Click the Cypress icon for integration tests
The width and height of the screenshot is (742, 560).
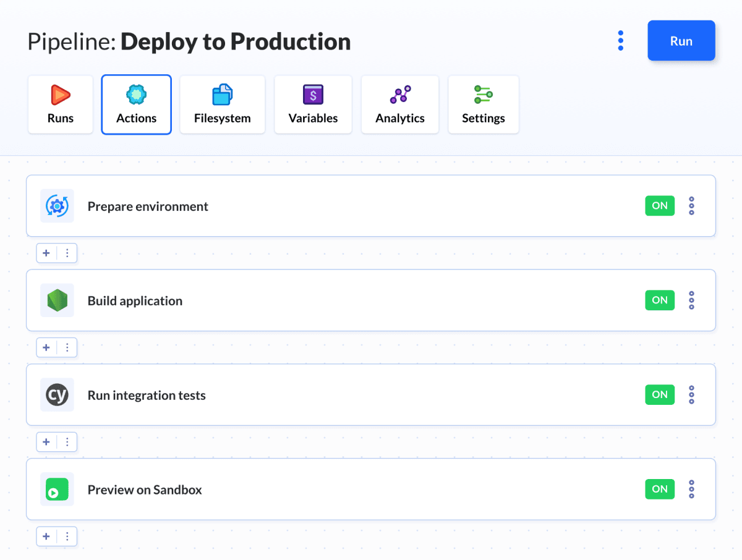pyautogui.click(x=57, y=395)
